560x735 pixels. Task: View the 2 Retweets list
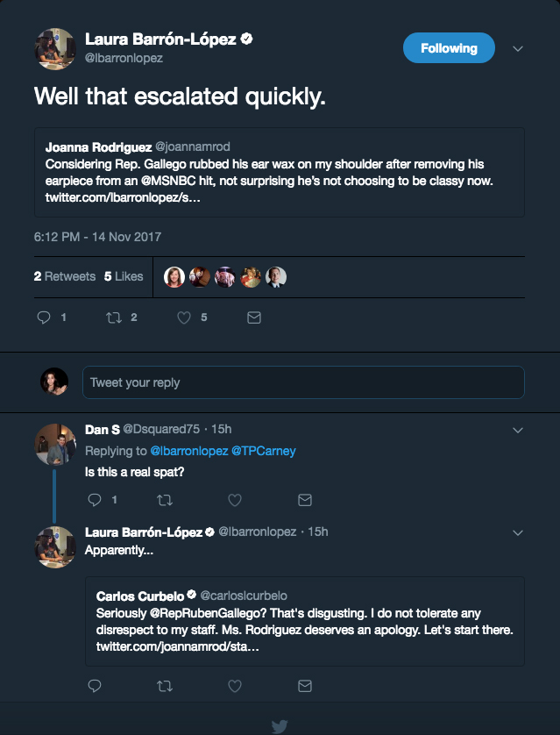click(x=64, y=276)
